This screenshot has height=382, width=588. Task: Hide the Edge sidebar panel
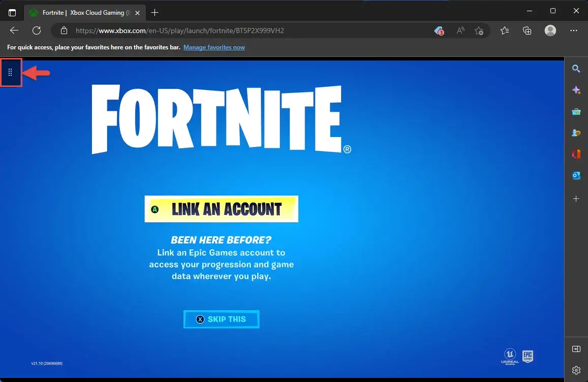point(576,349)
